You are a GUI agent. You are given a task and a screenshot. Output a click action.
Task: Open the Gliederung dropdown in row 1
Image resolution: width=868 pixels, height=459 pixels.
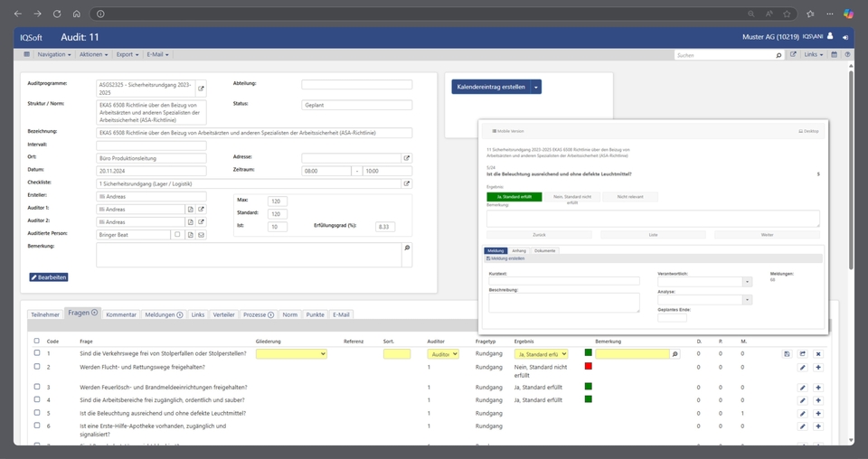[x=291, y=354]
